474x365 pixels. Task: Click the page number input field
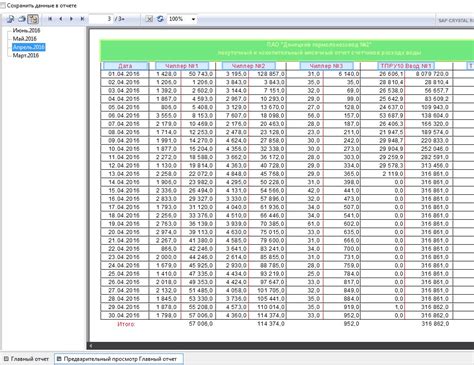point(101,19)
